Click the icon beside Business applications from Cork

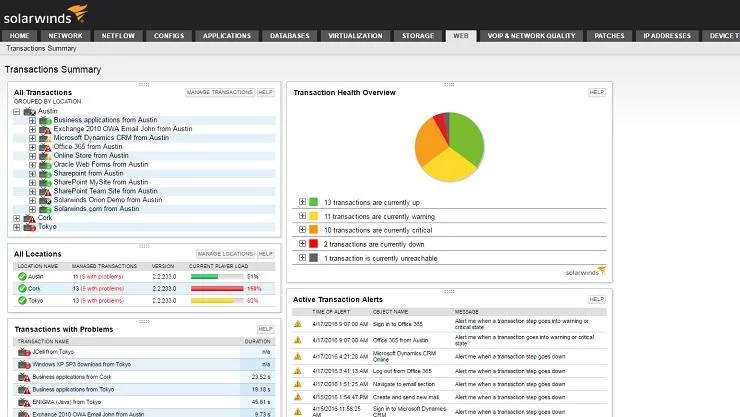pos(24,377)
